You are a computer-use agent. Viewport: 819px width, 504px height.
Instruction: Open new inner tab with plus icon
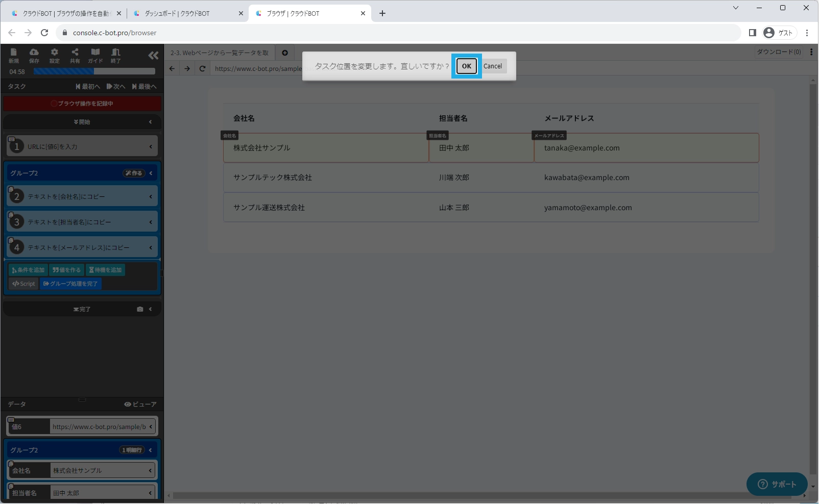285,53
